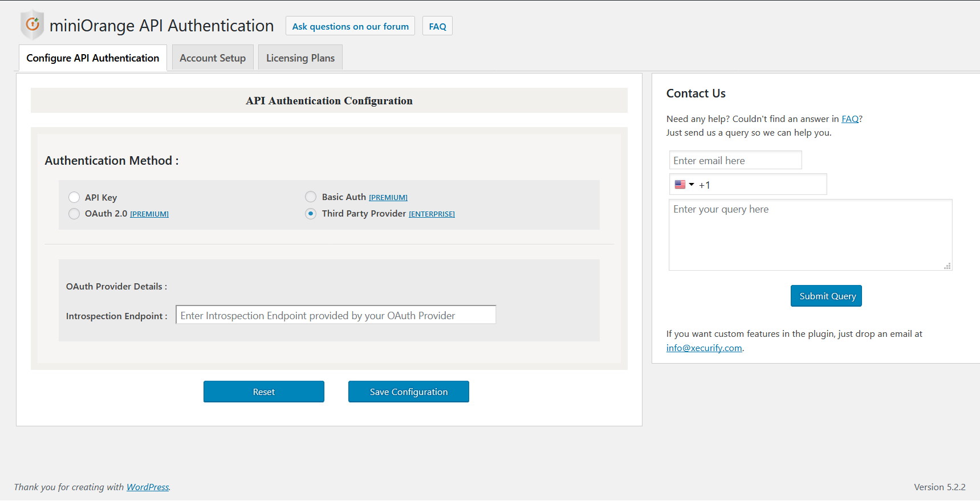980x501 pixels.
Task: Select the API Key authentication method
Action: [74, 197]
